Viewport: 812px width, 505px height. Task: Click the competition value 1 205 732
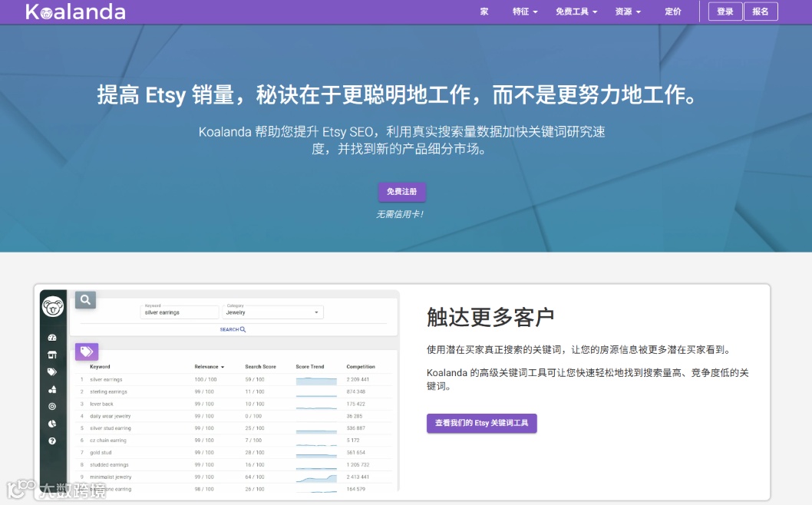coord(358,464)
